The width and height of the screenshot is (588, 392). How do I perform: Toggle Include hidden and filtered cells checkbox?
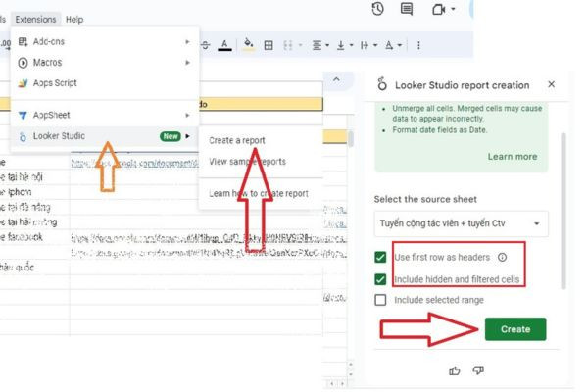coord(380,279)
